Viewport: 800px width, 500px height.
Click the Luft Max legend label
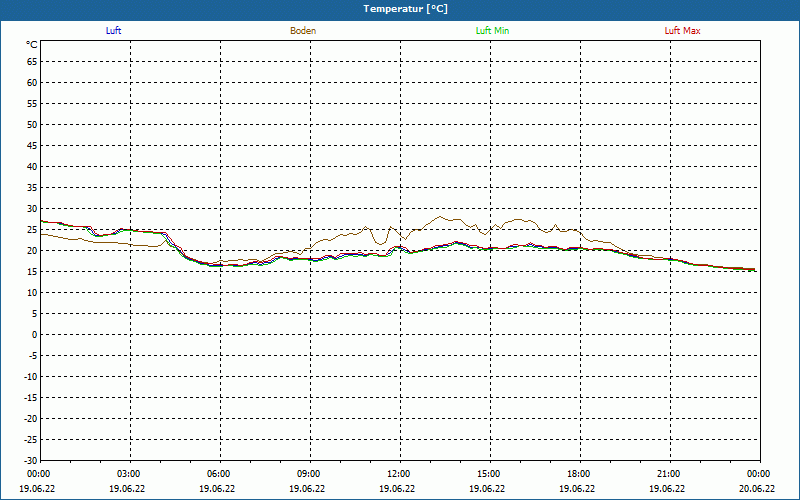[682, 31]
